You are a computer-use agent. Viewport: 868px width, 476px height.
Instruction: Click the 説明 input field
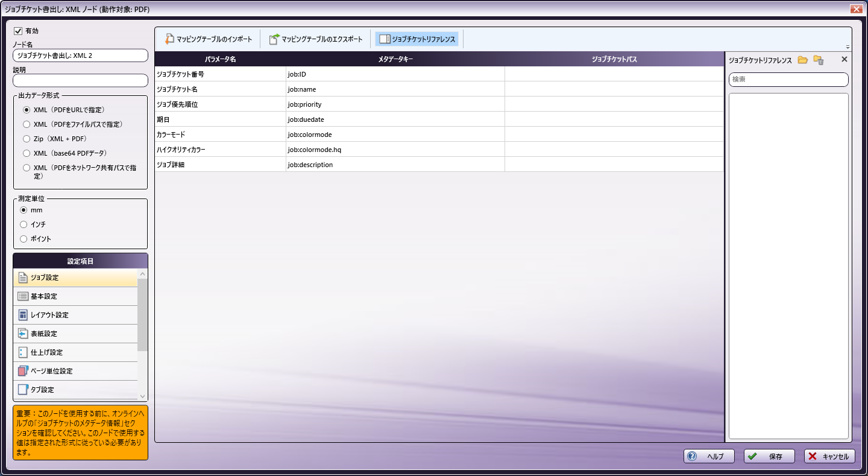click(80, 80)
